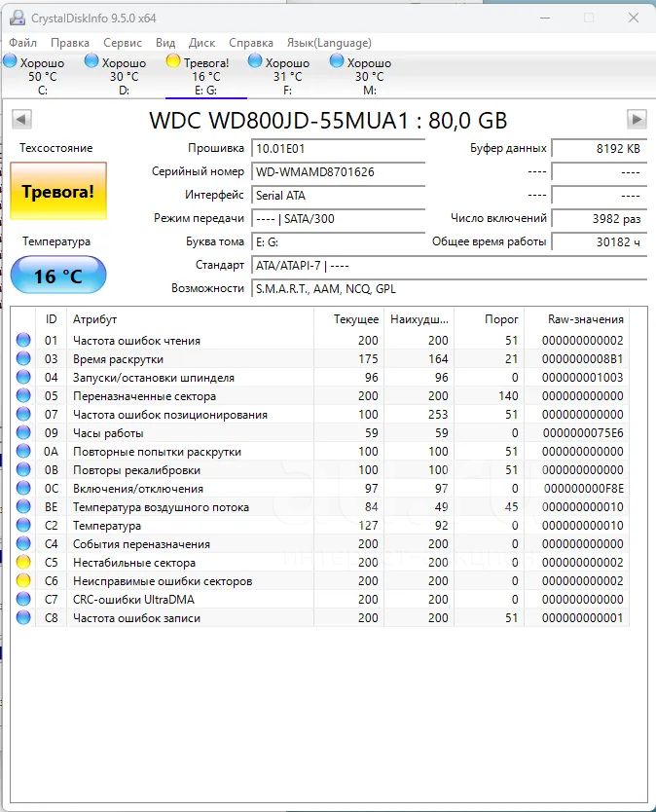This screenshot has height=812, width=656.
Task: Open the Справка menu
Action: (x=251, y=43)
